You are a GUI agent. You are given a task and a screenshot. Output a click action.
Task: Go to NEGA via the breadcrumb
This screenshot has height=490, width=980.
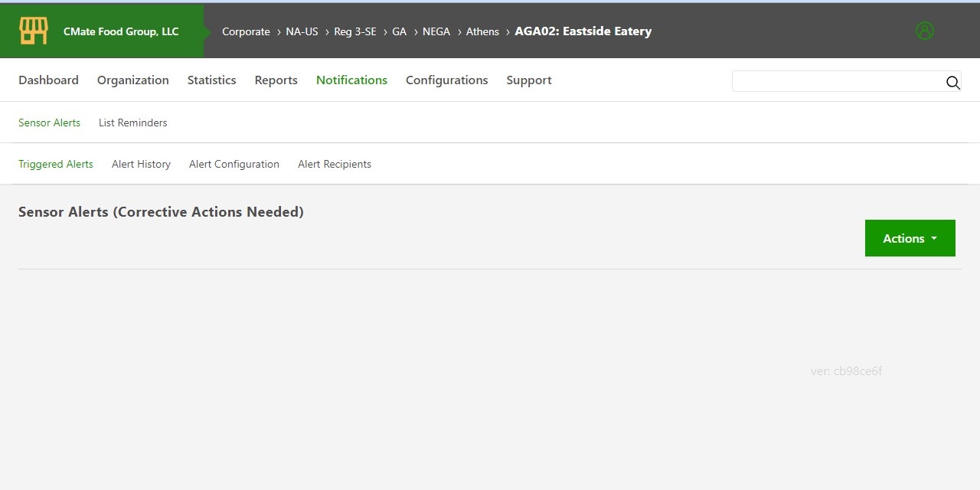436,31
